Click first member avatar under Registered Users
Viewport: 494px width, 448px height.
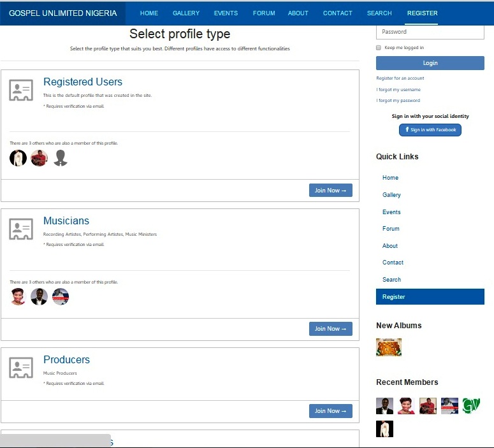point(18,158)
